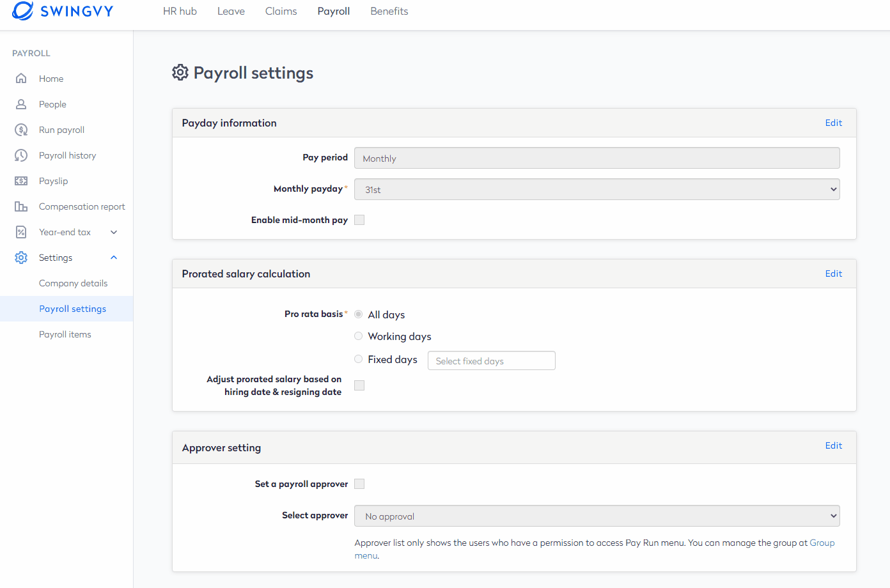890x588 pixels.
Task: Open Payroll history page
Action: 67,155
